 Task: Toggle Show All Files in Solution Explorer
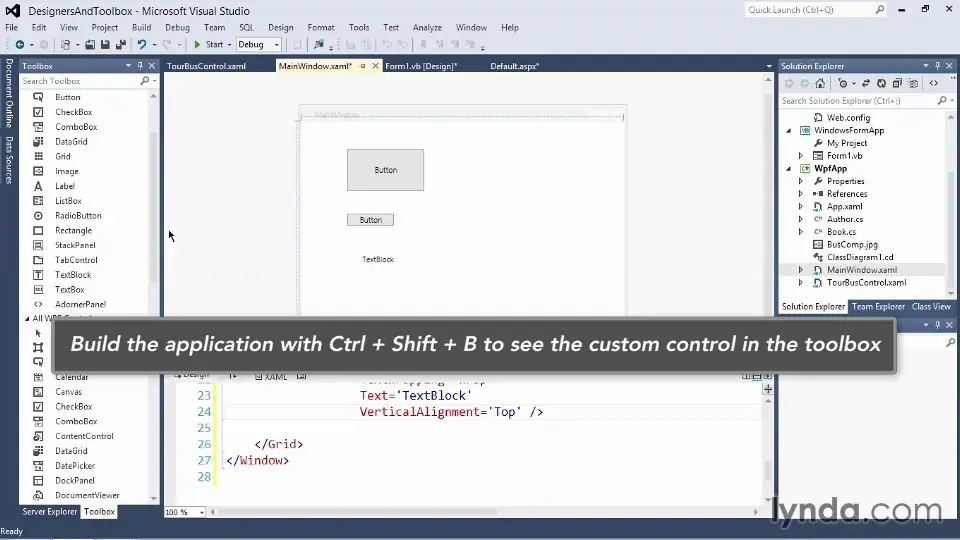pyautogui.click(x=913, y=83)
